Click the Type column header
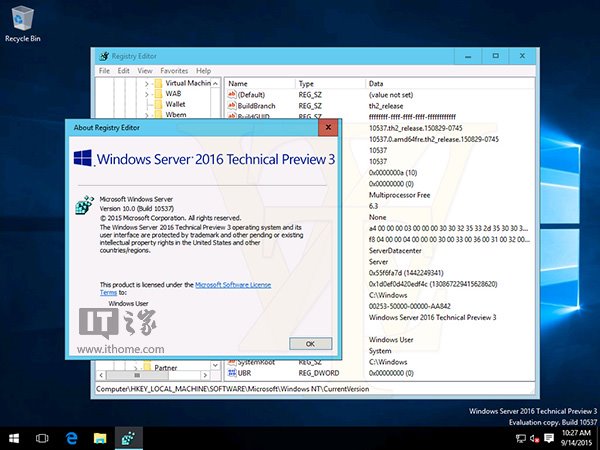This screenshot has width=600, height=450. (330, 83)
